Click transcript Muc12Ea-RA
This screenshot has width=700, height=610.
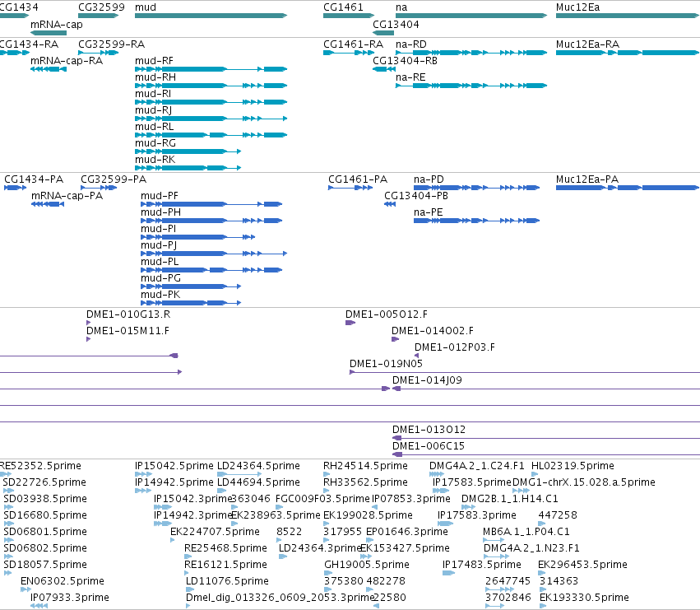(628, 53)
